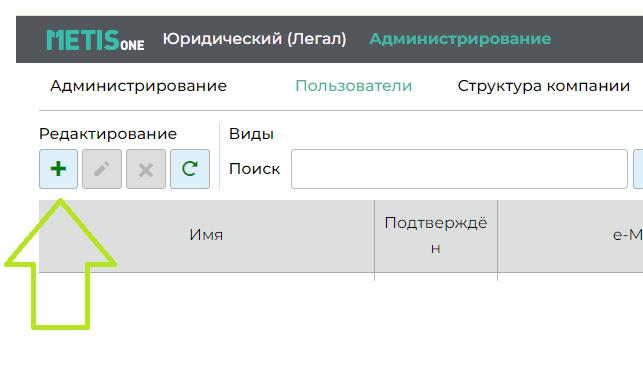Click the Виды section label
Viewport: 643px width, 366px height.
pyautogui.click(x=251, y=134)
